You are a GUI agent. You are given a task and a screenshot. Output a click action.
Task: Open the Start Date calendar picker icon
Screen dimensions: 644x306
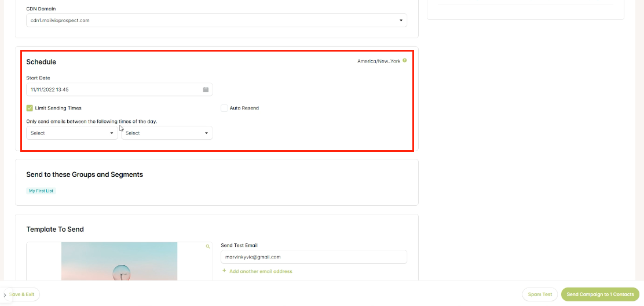(x=206, y=90)
